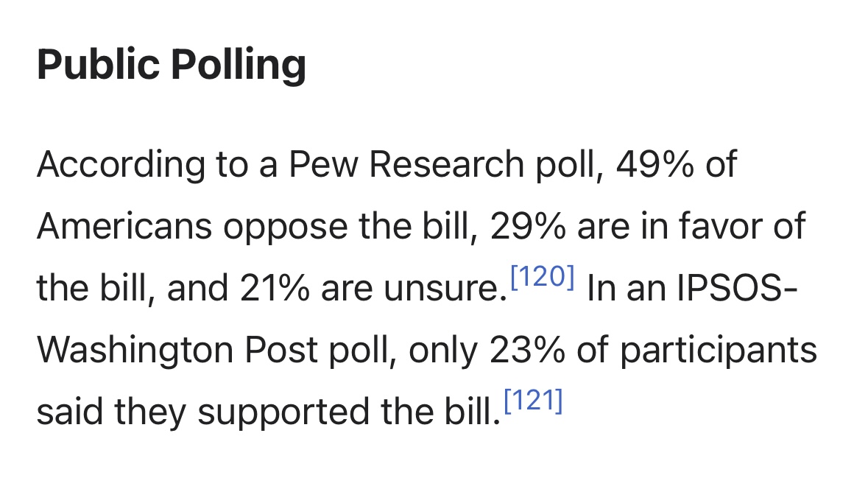Click the word "According" in the paragraph
868x489 pixels.
click(121, 165)
